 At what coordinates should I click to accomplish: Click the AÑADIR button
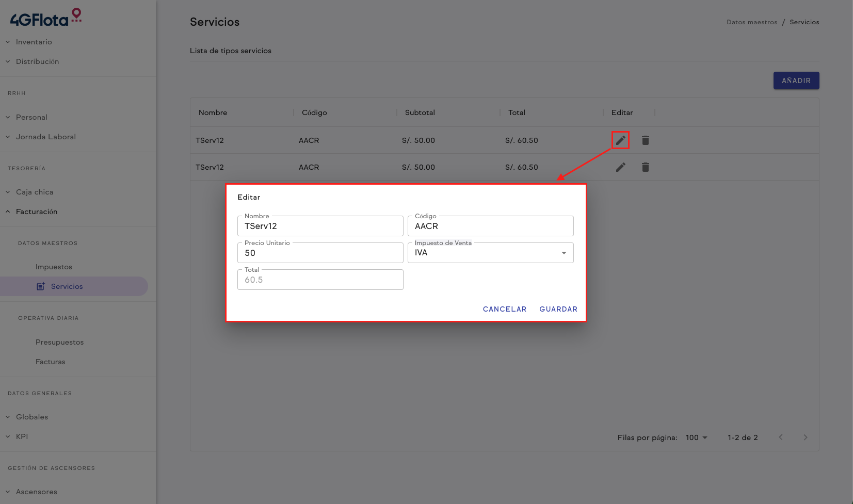pos(796,80)
